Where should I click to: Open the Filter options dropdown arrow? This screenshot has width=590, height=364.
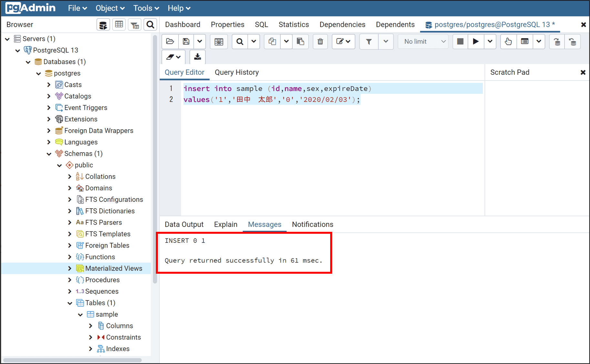[386, 42]
